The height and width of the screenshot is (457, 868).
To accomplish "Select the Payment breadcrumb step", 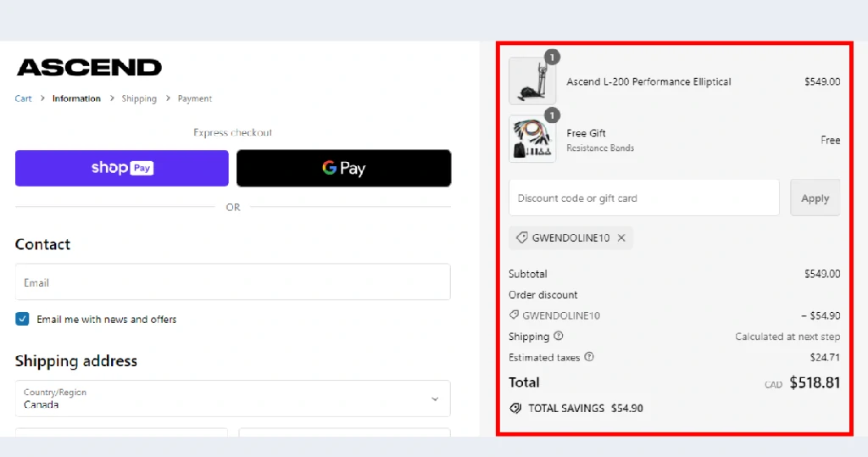I will 195,98.
